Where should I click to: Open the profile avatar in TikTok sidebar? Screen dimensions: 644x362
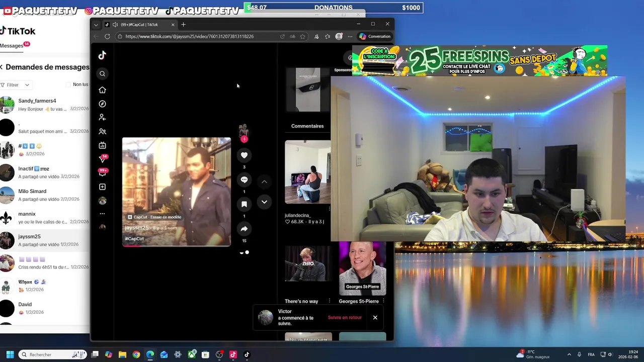coord(102,201)
